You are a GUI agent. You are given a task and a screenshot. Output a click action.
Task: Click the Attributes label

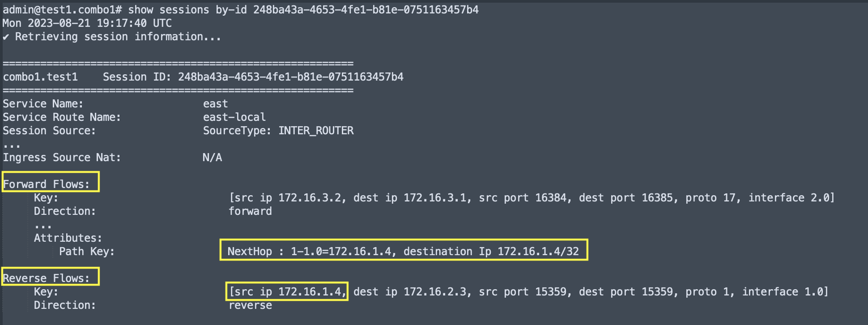click(x=68, y=238)
